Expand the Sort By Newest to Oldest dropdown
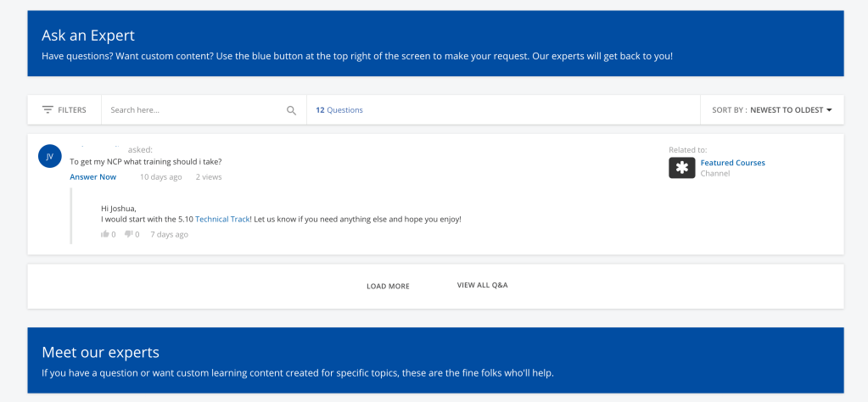Screen dimensions: 868x402 pos(771,110)
